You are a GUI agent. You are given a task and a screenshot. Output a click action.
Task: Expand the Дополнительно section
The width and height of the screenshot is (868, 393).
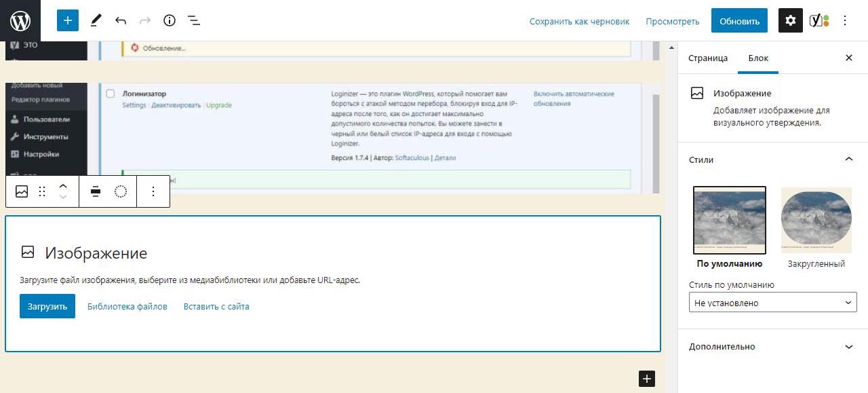point(848,347)
